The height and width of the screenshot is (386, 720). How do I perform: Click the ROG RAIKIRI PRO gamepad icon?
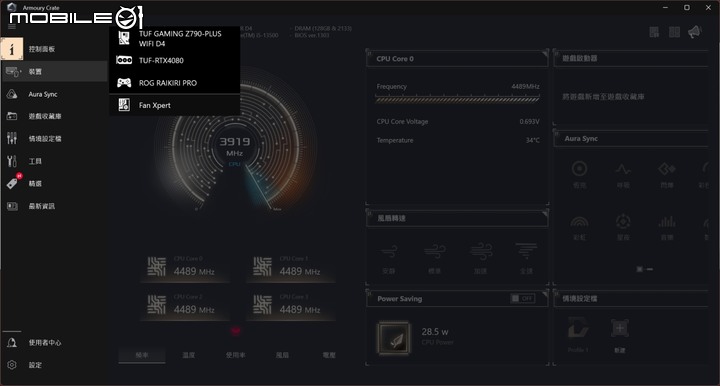[124, 83]
